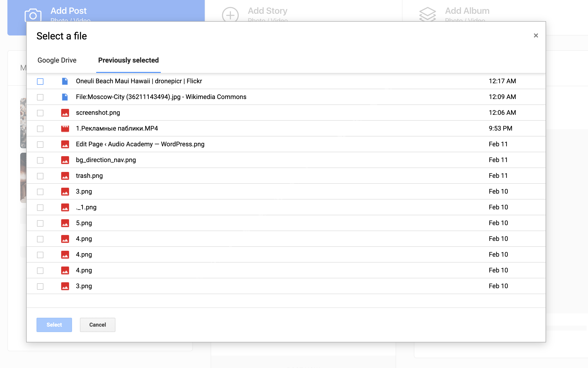Click the image icon next to trash.png

(x=65, y=176)
